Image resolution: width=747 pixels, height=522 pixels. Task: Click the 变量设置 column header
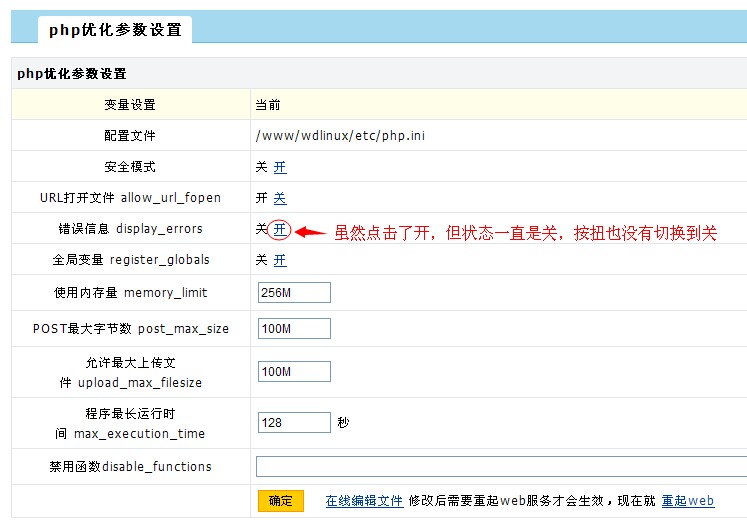click(x=130, y=105)
